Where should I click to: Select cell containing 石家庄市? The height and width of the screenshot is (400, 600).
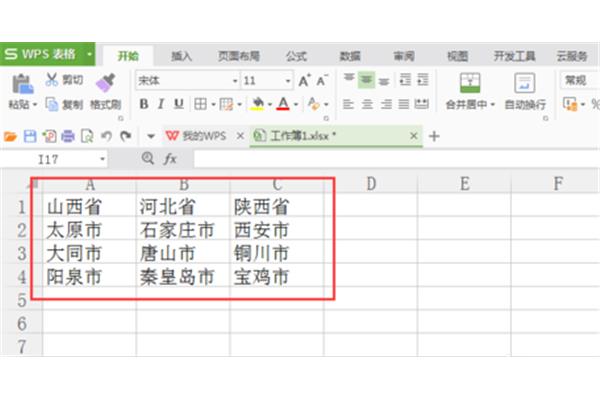[x=183, y=230]
